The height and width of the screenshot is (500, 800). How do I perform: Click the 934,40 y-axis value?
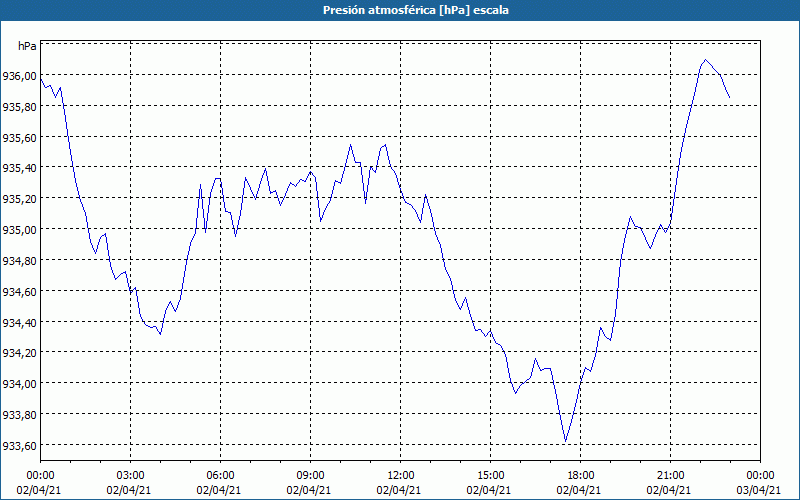19,322
